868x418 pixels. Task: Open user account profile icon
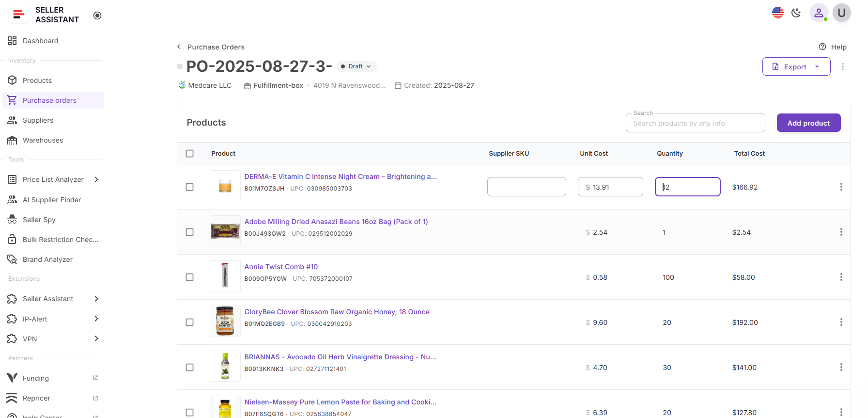[818, 13]
